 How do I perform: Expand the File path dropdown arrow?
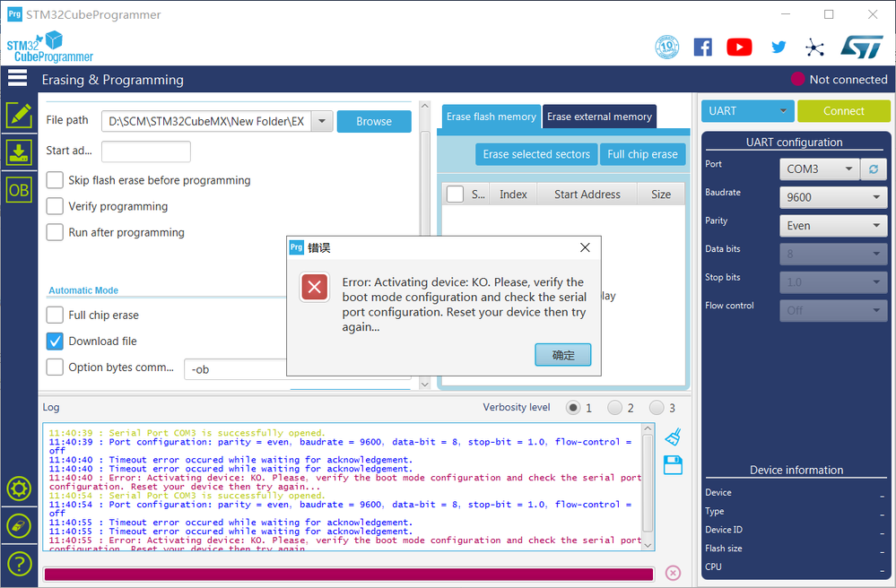[x=322, y=121]
